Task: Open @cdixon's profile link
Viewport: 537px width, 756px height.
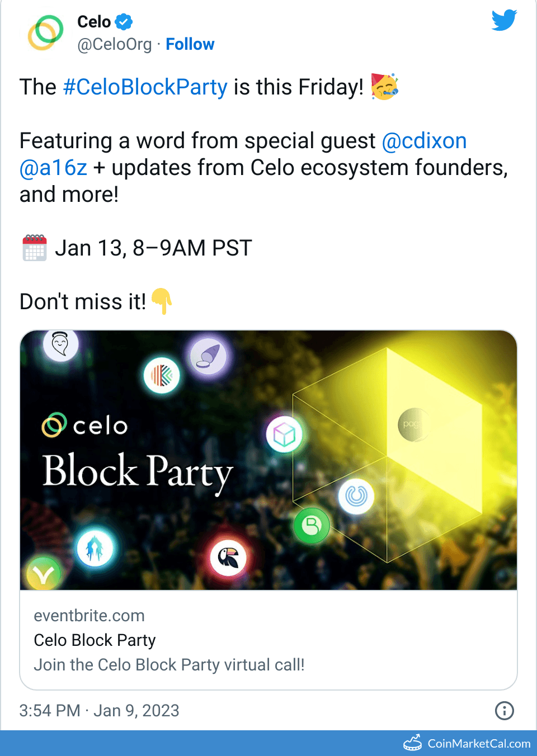Action: (425, 140)
